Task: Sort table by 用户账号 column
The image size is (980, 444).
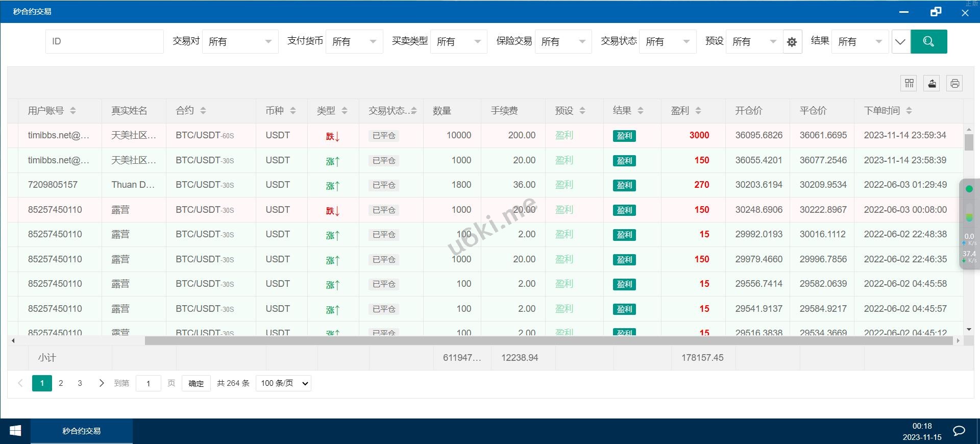Action: tap(73, 111)
